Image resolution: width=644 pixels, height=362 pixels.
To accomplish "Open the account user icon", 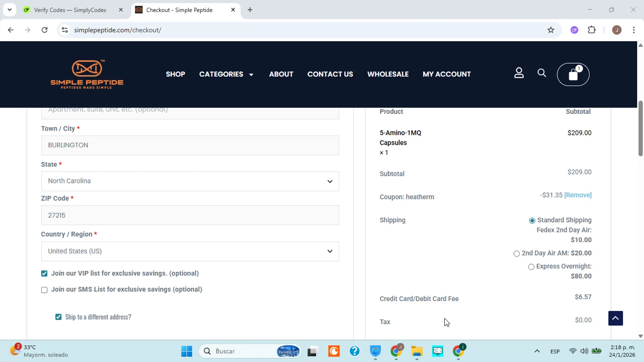I will [519, 73].
